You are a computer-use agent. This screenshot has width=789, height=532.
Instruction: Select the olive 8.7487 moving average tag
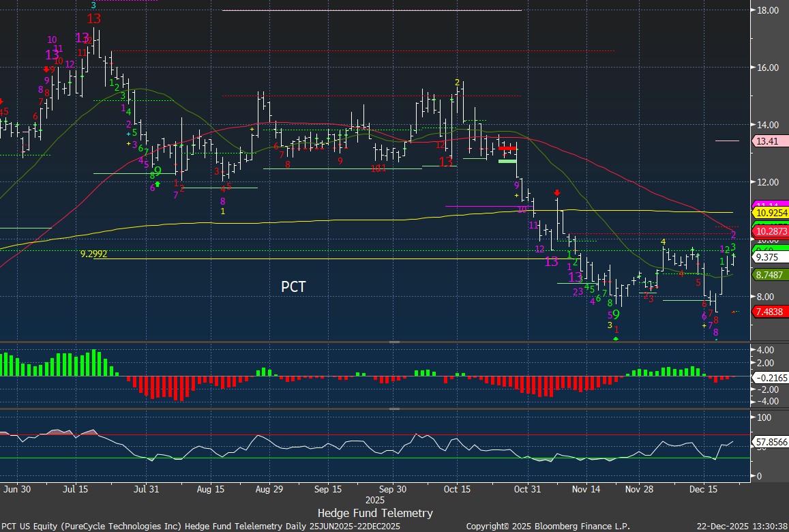769,274
